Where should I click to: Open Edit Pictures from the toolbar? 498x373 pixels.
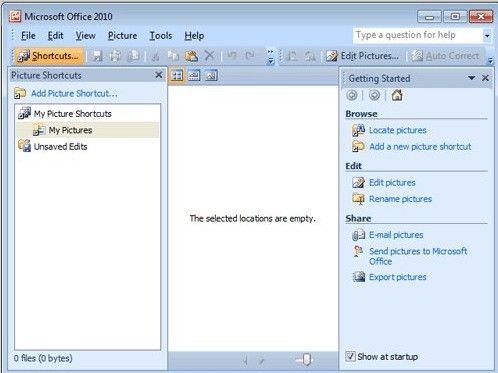pyautogui.click(x=362, y=56)
